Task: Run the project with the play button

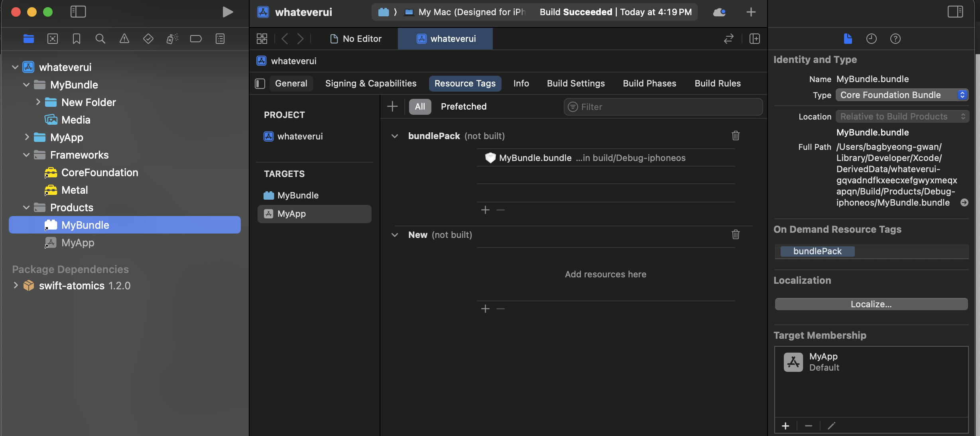Action: pos(227,12)
